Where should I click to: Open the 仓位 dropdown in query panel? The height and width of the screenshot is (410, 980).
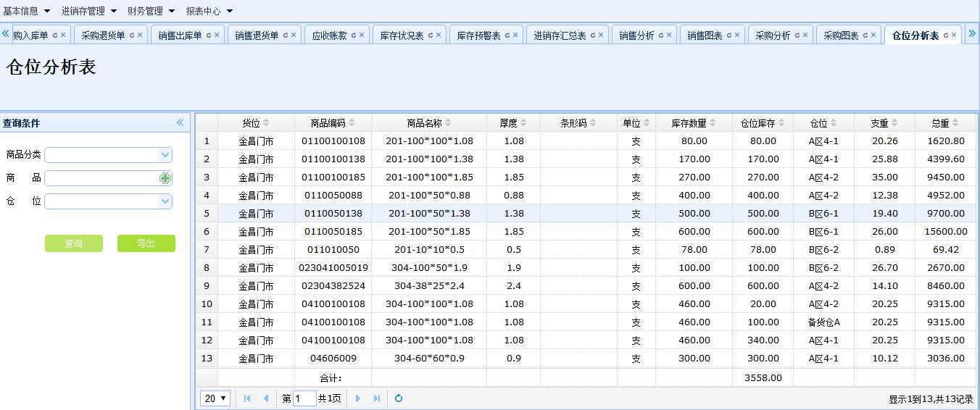coord(165,201)
